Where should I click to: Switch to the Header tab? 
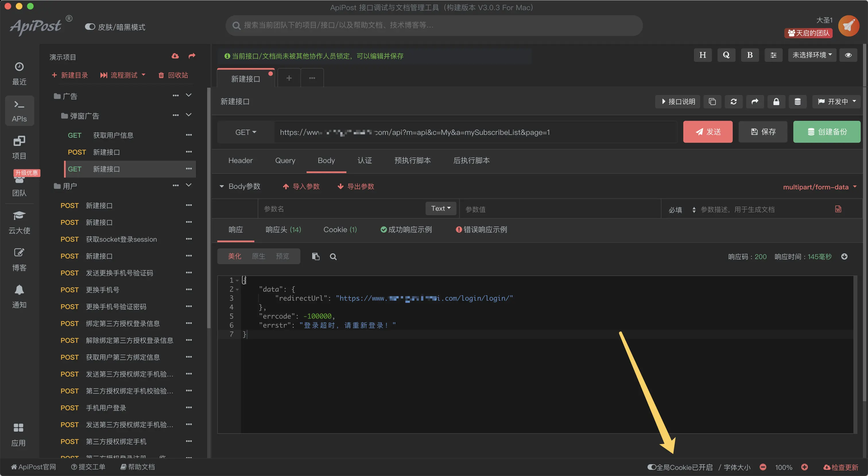point(240,161)
